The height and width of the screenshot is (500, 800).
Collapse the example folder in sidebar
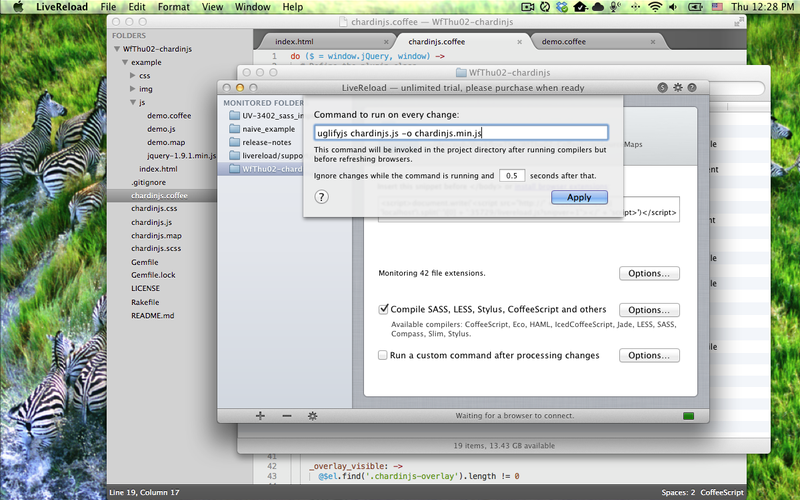point(125,62)
